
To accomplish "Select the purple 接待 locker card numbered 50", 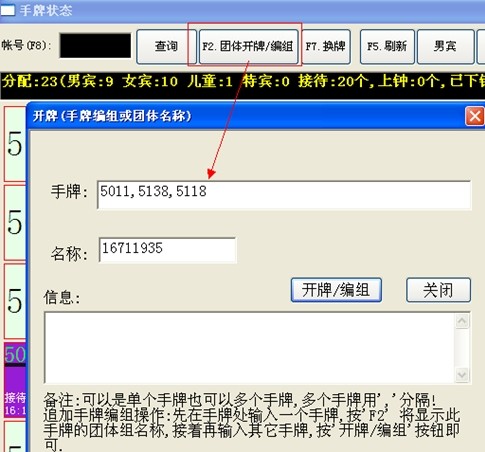I will pos(15,380).
